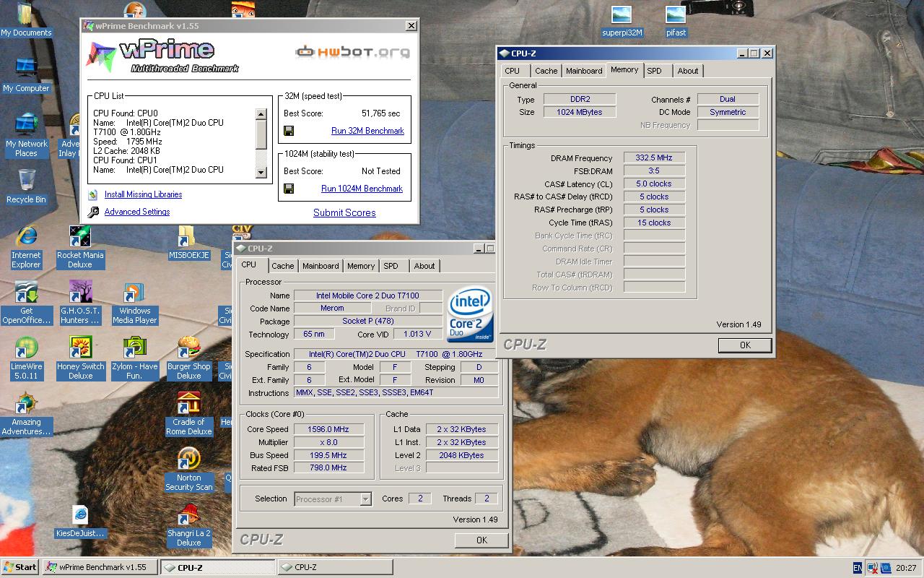Screen dimensions: 924x578
Task: Click save icon next to 1024M score
Action: [289, 189]
